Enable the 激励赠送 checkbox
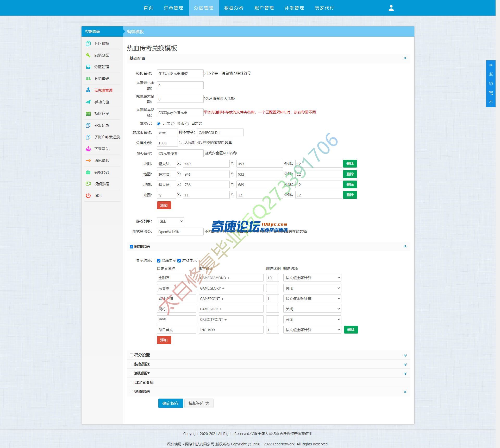This screenshot has height=448, width=500. 131,373
